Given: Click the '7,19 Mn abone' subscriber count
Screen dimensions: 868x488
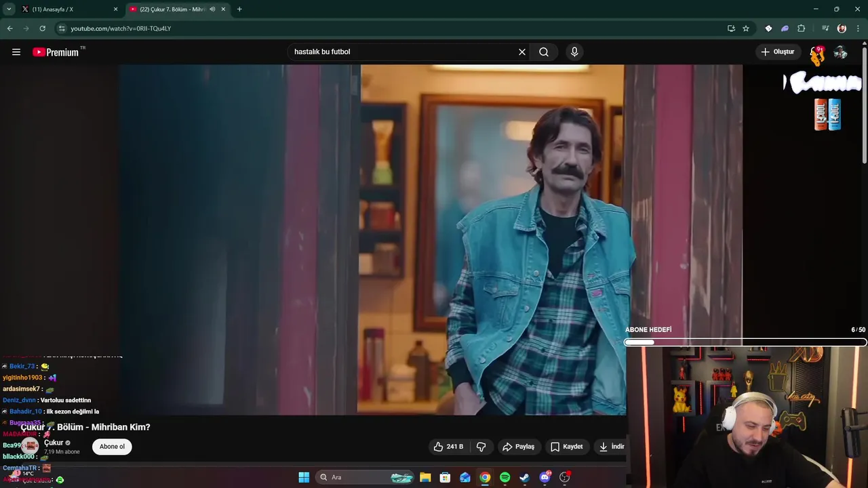Looking at the screenshot, I should point(62,452).
